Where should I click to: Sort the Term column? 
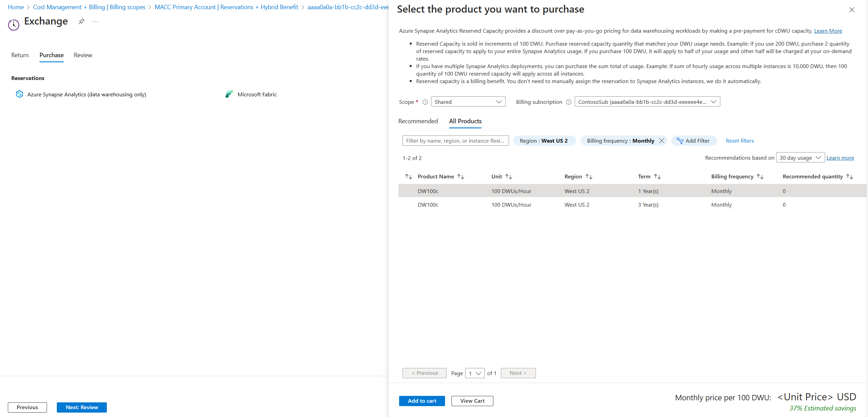[x=657, y=176]
